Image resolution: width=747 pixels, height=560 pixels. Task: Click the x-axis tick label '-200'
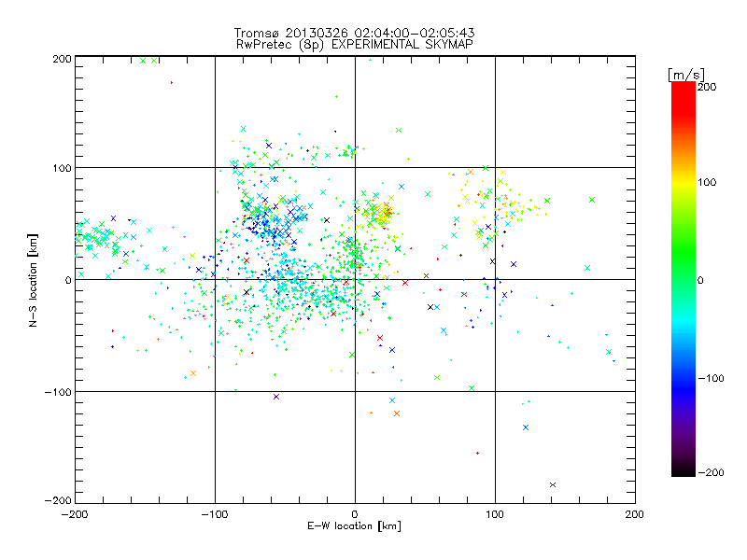pos(76,514)
